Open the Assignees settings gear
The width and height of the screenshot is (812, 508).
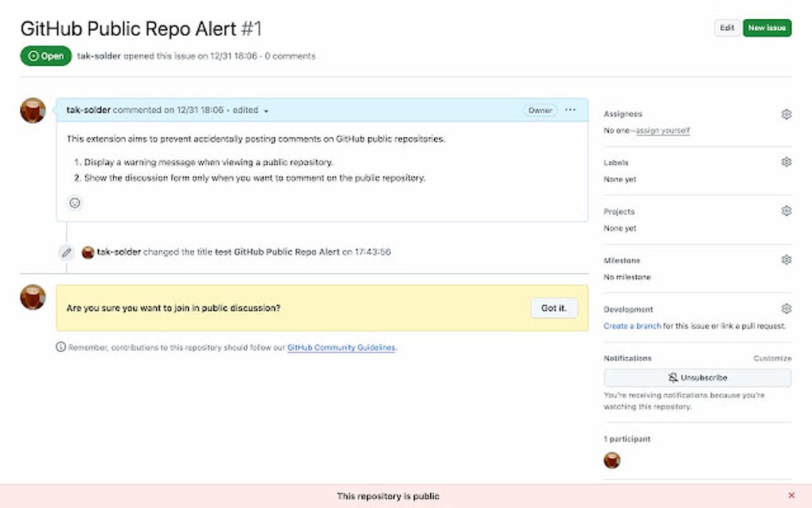[x=787, y=113]
